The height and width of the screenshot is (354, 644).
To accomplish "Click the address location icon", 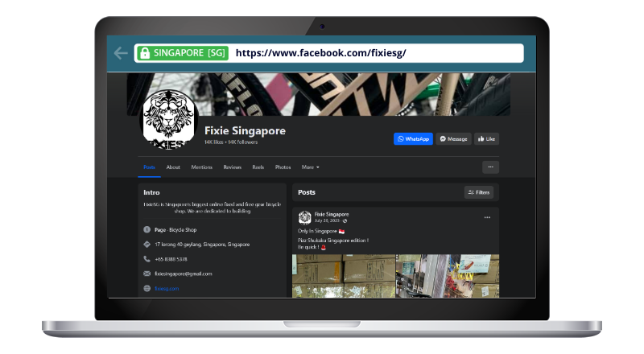I will [147, 245].
